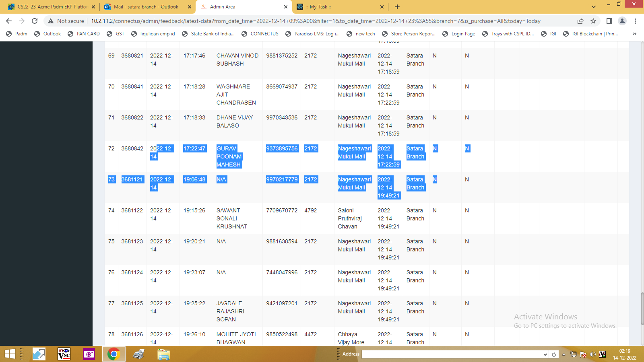Image resolution: width=644 pixels, height=362 pixels.
Task: Open the browser side panel
Action: (609, 21)
